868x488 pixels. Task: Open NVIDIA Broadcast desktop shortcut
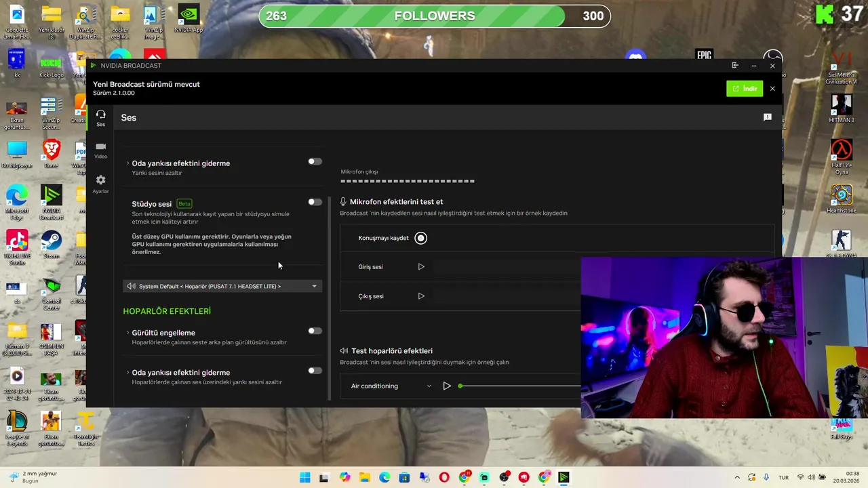tap(52, 203)
